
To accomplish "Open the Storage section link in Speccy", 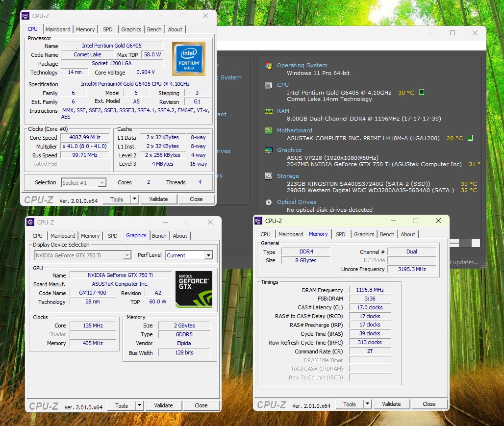I will pyautogui.click(x=288, y=176).
